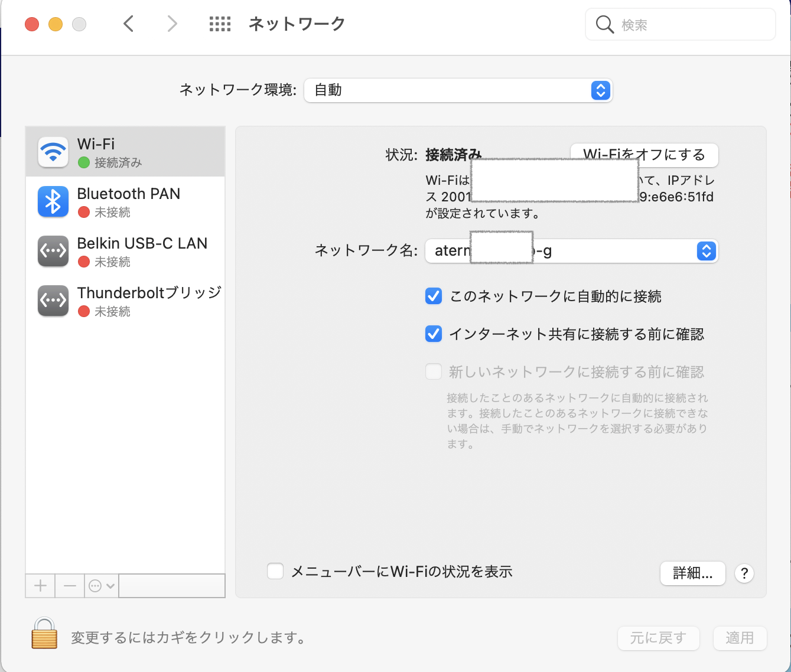Image resolution: width=791 pixels, height=672 pixels.
Task: Click Wi-Fiをオフにする button
Action: point(644,155)
